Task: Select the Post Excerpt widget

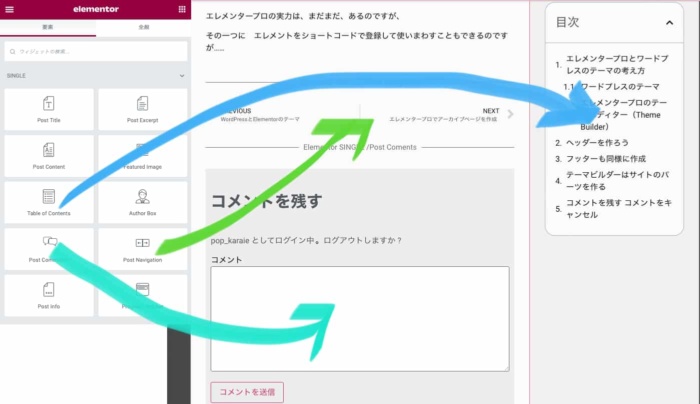Action: [x=142, y=109]
